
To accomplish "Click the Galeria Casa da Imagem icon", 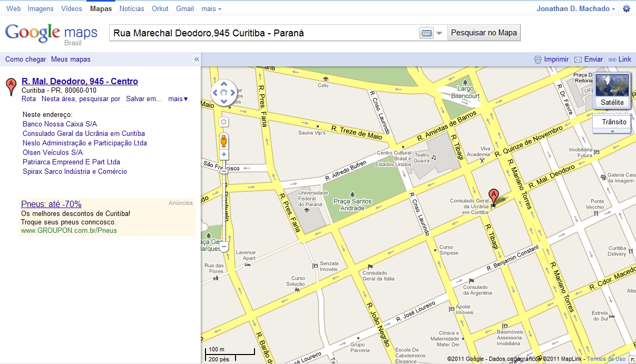I will pyautogui.click(x=602, y=178).
